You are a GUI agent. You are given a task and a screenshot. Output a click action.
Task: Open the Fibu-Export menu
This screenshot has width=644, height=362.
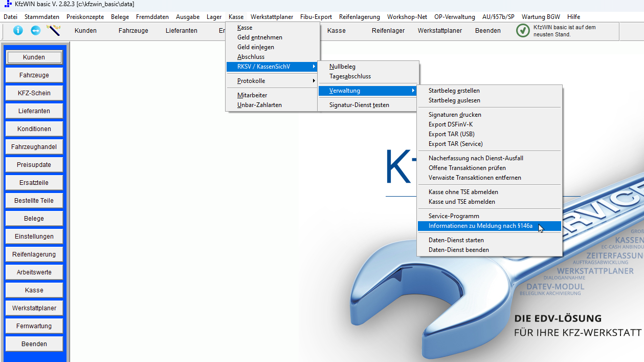(316, 17)
